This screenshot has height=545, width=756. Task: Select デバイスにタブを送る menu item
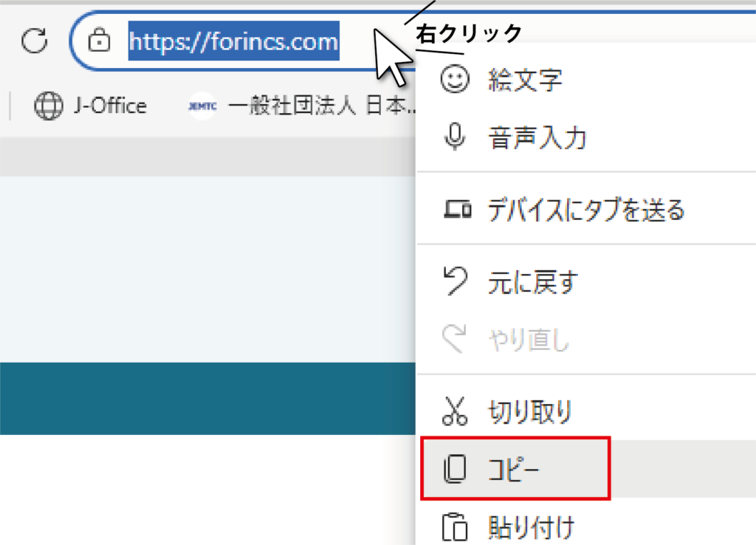pyautogui.click(x=586, y=211)
